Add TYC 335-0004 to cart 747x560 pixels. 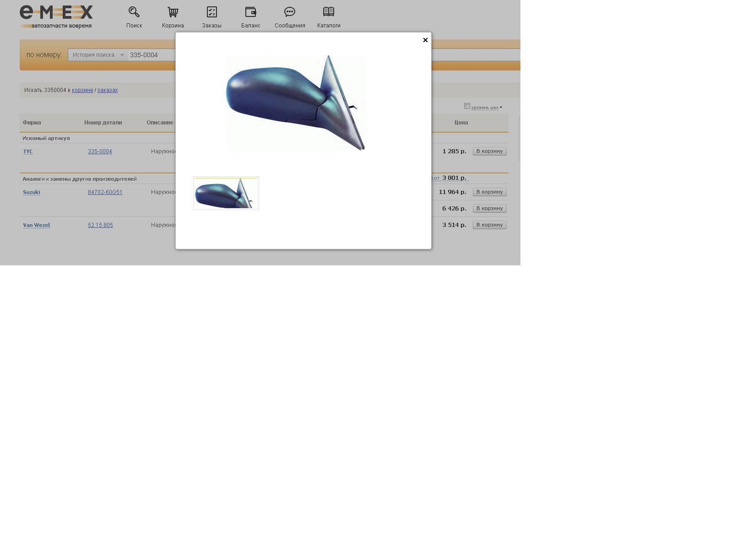click(489, 151)
